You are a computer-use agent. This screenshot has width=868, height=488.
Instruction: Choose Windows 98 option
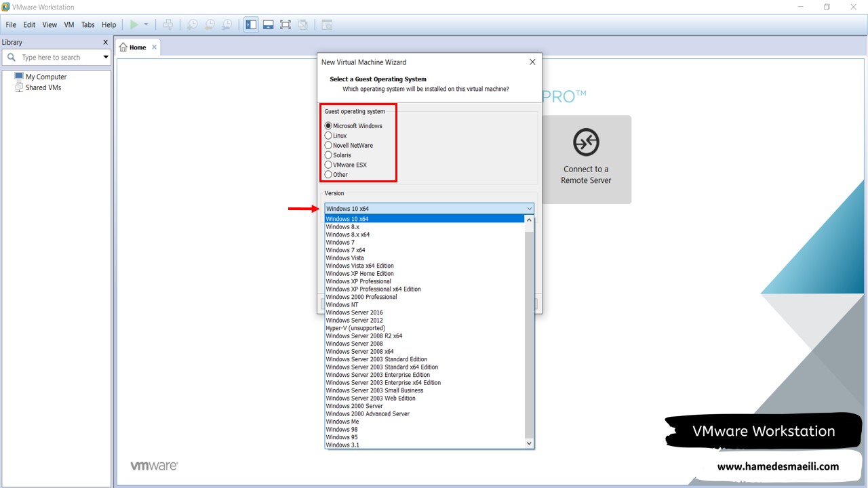(425, 430)
